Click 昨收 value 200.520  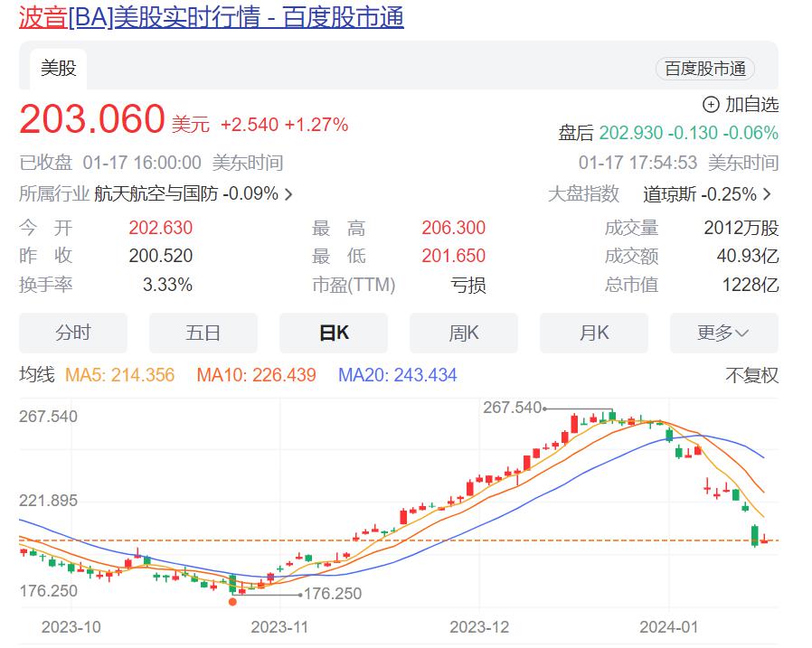161,256
